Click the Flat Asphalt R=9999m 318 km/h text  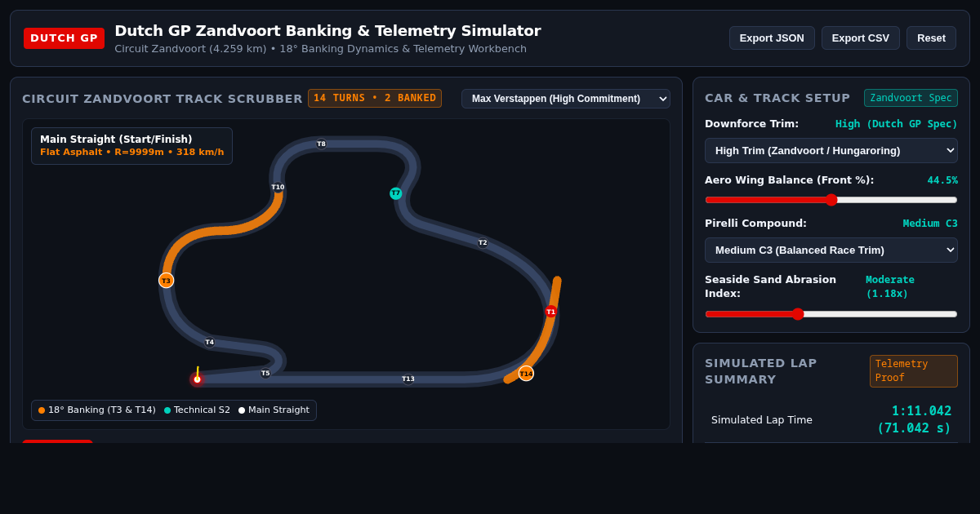point(131,153)
